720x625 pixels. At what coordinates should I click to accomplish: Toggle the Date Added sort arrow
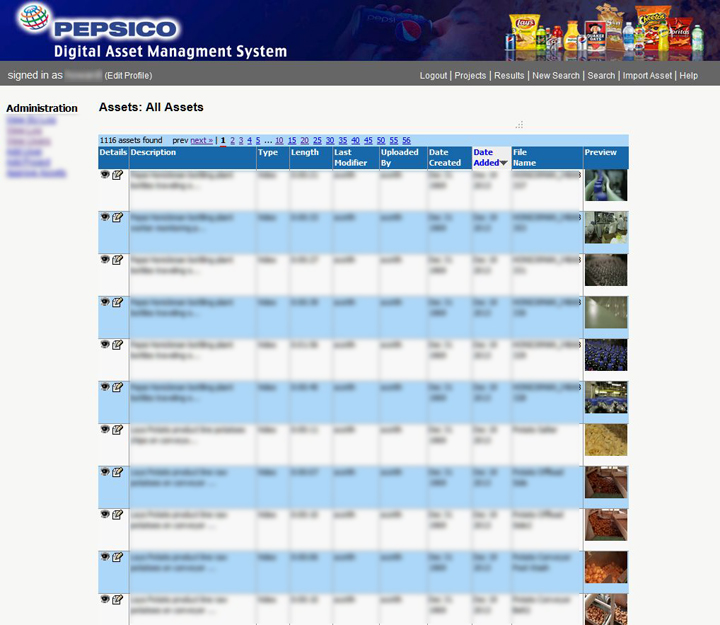(x=504, y=163)
